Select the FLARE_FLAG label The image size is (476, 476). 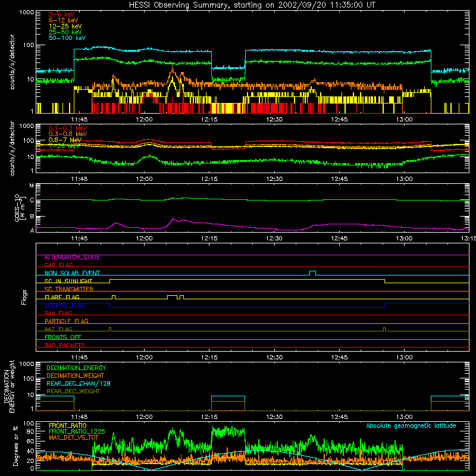(x=62, y=297)
